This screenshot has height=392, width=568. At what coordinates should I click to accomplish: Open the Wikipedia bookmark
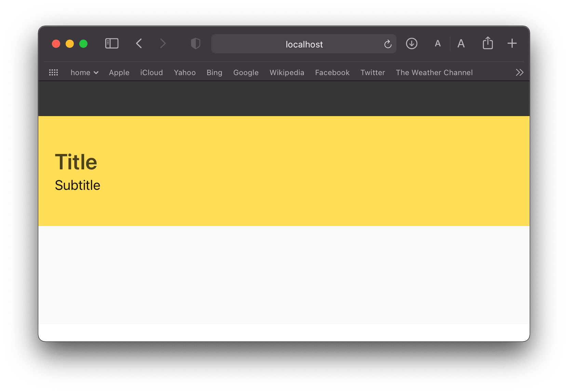click(x=287, y=72)
